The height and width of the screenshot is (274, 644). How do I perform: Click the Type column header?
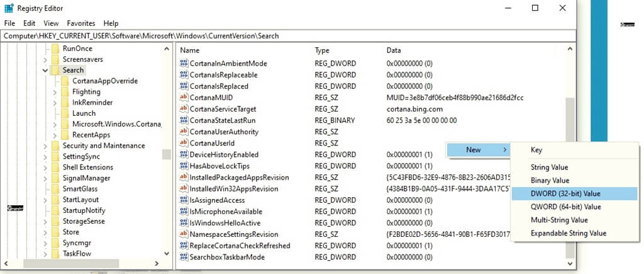[x=322, y=50]
